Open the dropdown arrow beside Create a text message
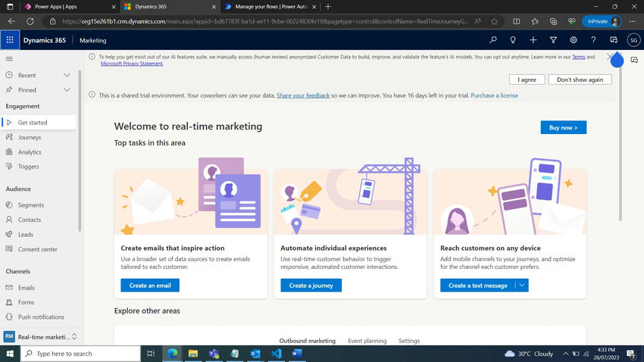The height and width of the screenshot is (362, 644). click(522, 286)
